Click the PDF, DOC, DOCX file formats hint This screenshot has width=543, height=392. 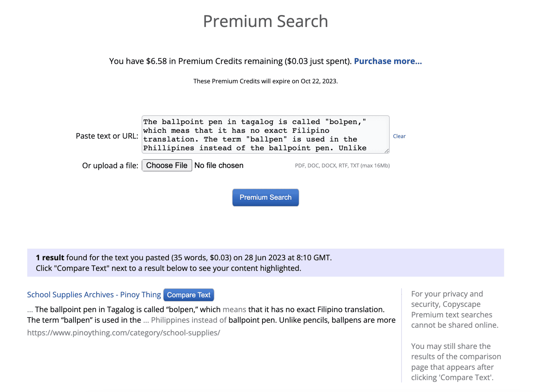(x=342, y=166)
